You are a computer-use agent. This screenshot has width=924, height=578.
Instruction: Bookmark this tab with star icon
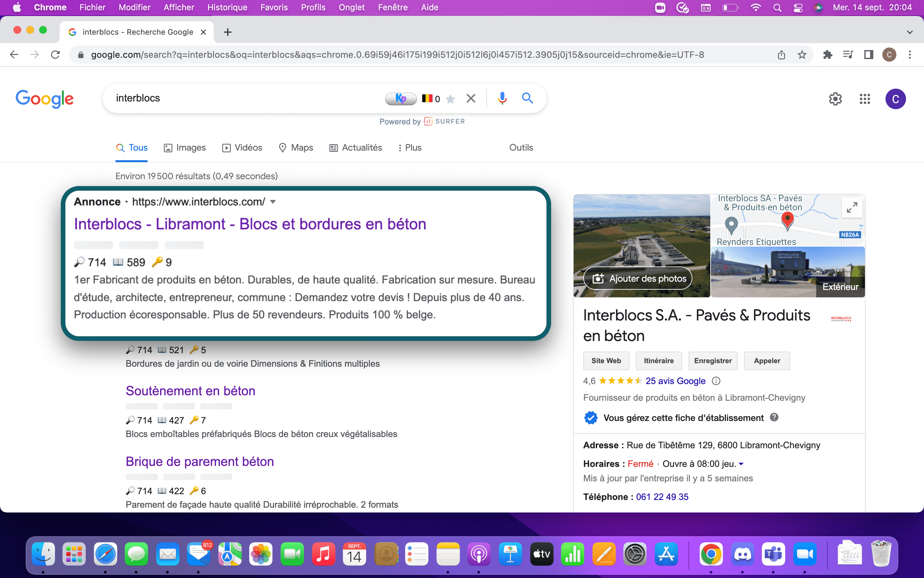(x=802, y=55)
